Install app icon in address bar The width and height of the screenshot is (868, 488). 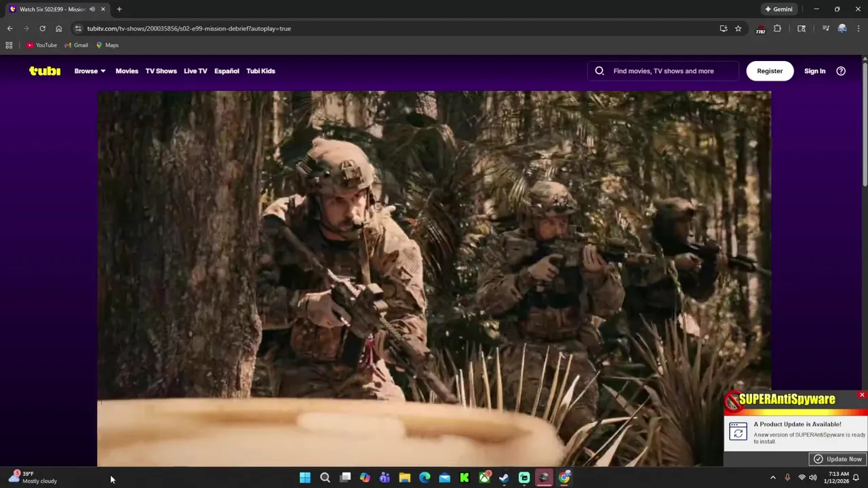click(x=724, y=28)
